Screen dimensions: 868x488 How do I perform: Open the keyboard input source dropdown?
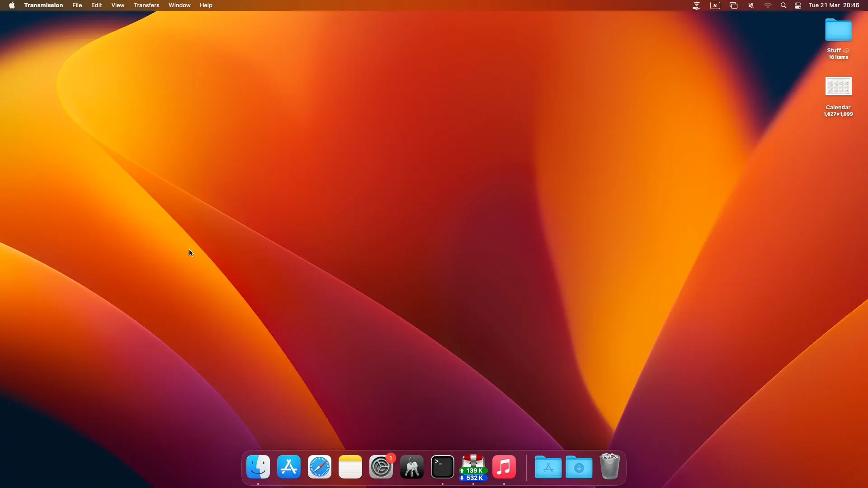click(715, 5)
